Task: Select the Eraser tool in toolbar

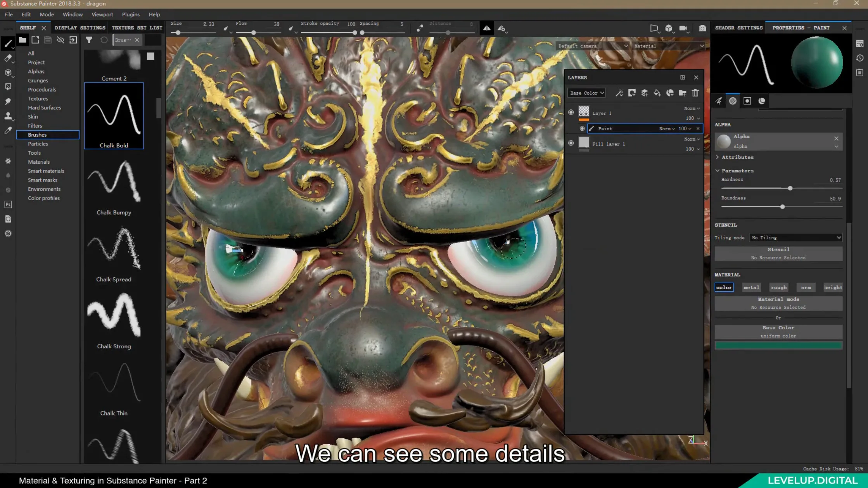Action: (x=9, y=58)
